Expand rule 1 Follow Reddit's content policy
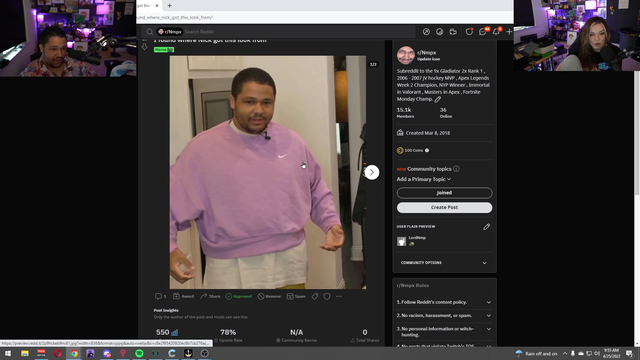 click(444, 302)
